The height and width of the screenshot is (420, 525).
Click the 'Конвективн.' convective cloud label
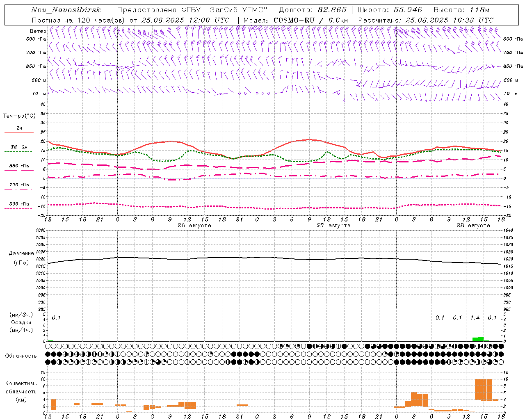click(x=21, y=383)
